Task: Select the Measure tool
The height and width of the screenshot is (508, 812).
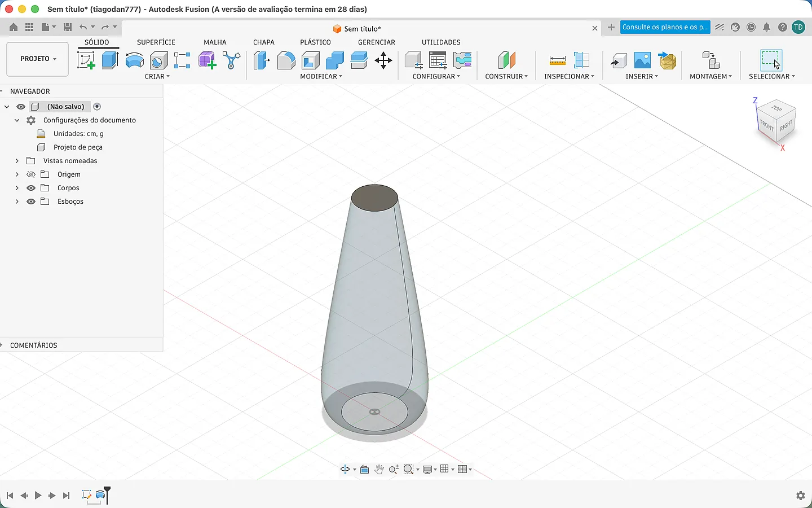Action: point(557,60)
